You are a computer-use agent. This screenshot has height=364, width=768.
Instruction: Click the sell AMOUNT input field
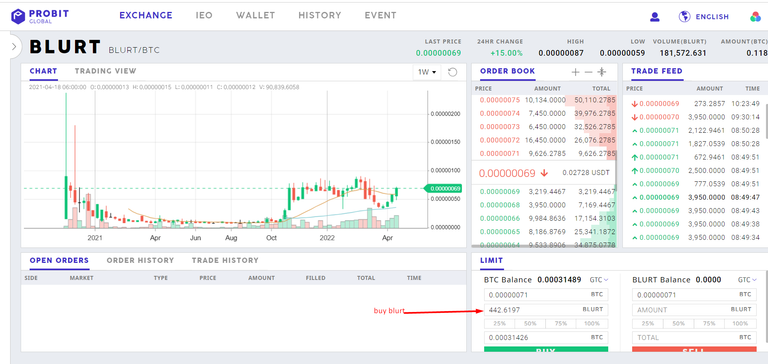coord(694,310)
